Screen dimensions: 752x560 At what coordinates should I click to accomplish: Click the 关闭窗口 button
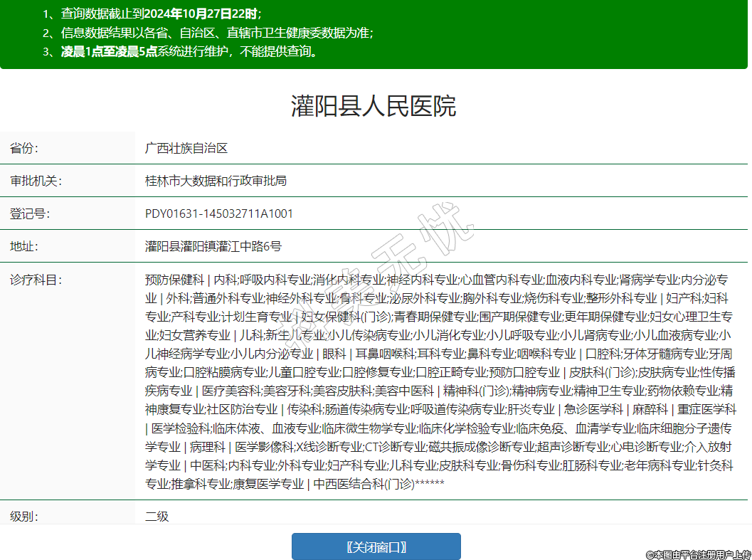(376, 546)
